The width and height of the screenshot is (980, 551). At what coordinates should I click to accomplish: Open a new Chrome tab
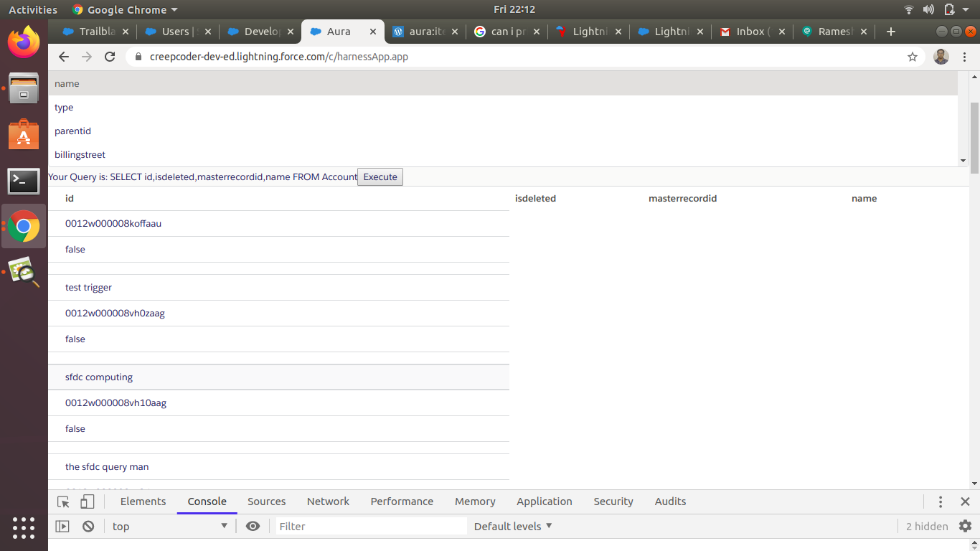coord(890,32)
